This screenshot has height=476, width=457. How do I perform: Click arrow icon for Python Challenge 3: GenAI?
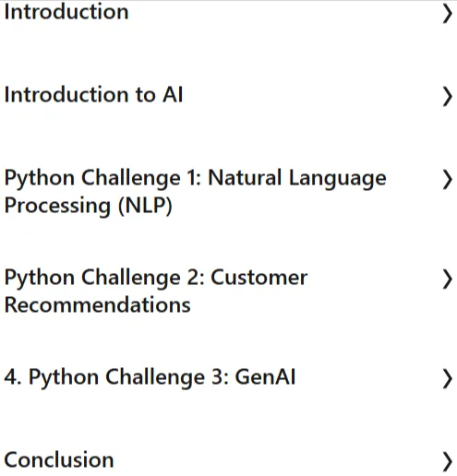[x=447, y=379]
